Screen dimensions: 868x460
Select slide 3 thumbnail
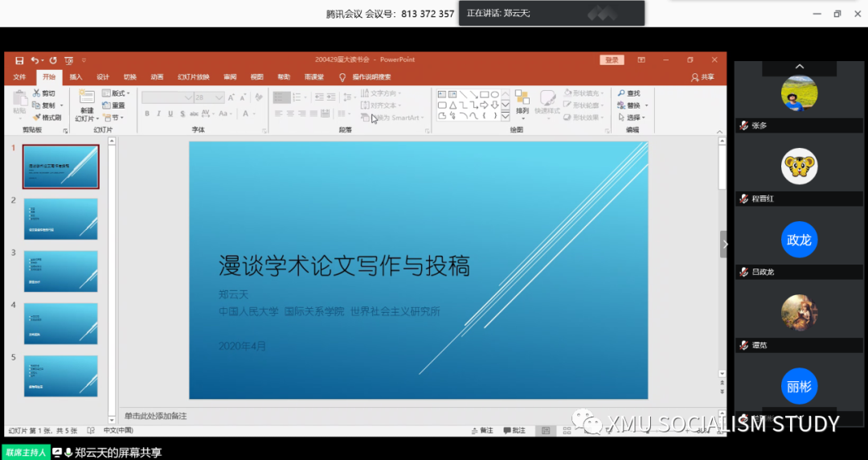[x=61, y=271]
